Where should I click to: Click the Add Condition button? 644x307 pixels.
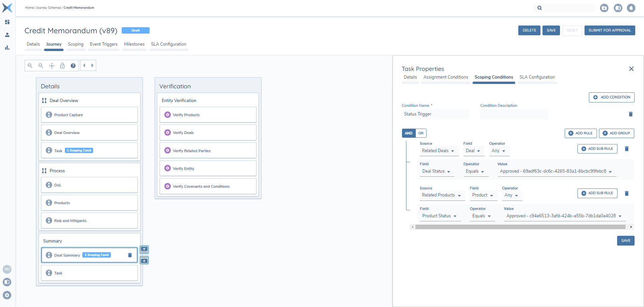(x=611, y=97)
